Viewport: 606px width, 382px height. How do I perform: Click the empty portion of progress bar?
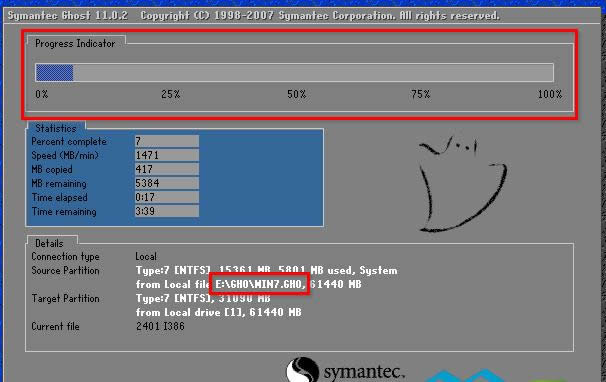313,73
